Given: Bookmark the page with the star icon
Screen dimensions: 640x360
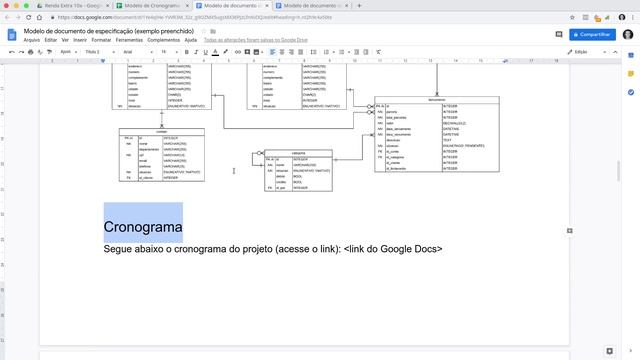Looking at the screenshot, I should (572, 17).
